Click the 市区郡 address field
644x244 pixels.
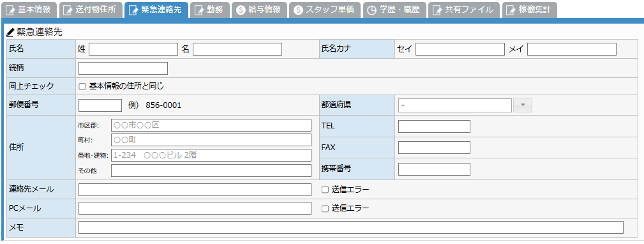211,125
